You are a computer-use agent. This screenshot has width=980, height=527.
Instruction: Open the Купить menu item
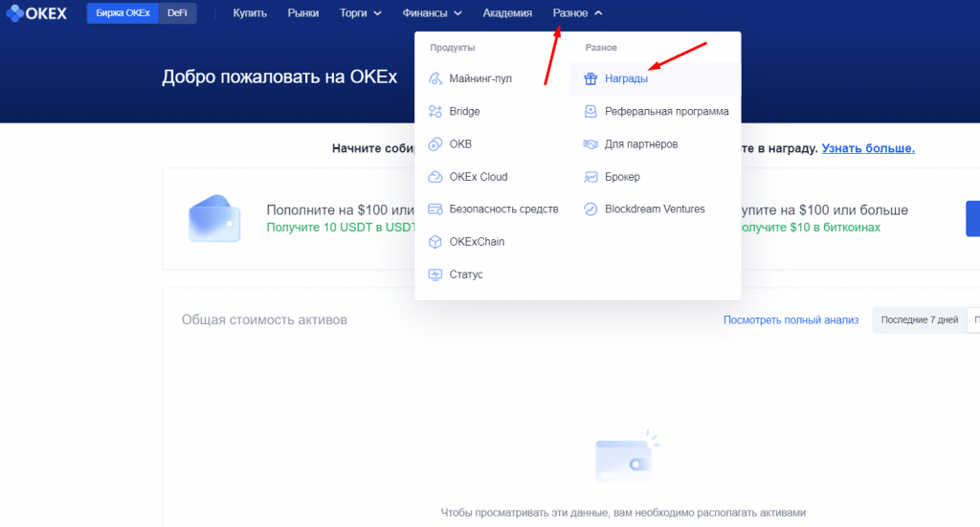coord(250,13)
